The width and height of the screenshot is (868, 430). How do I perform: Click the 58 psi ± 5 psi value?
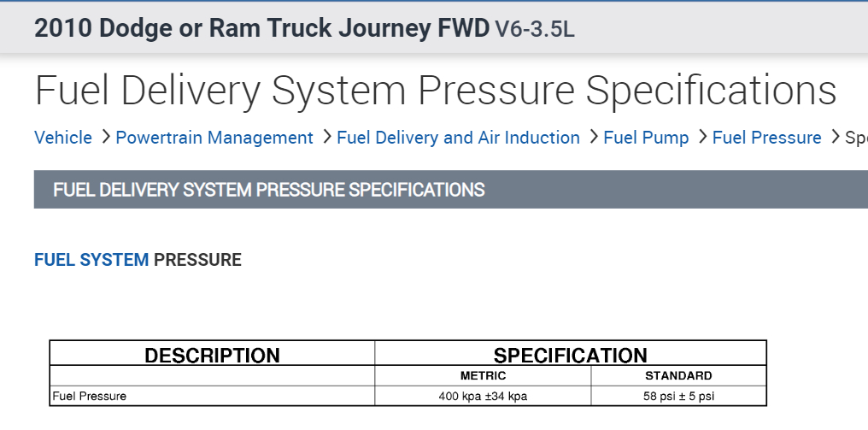[x=678, y=397]
